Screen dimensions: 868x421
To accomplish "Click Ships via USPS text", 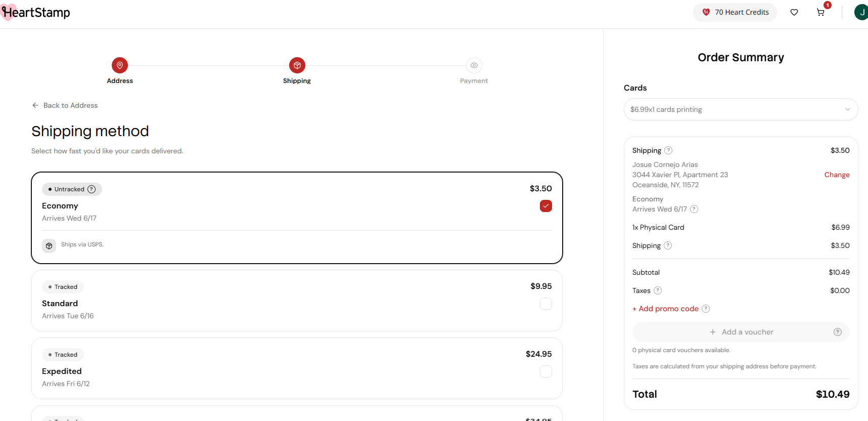I will point(82,244).
